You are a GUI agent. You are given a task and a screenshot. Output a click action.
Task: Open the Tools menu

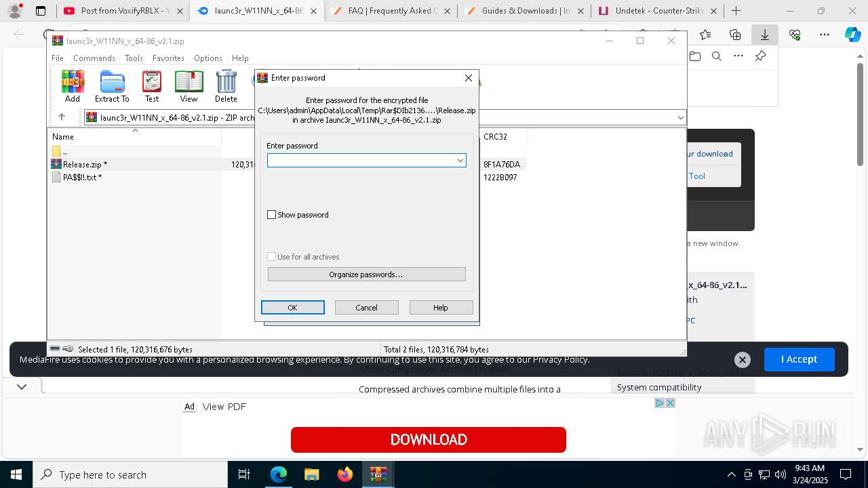pyautogui.click(x=134, y=58)
